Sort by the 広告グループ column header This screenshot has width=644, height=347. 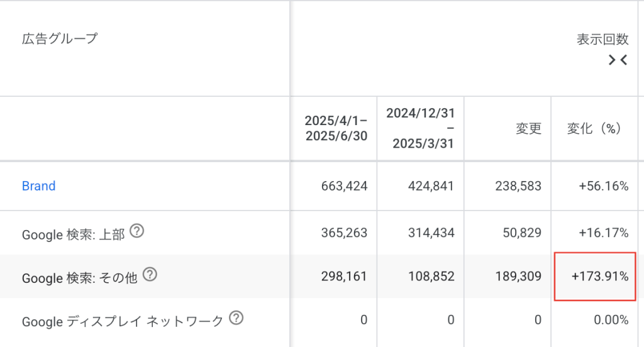[x=60, y=39]
